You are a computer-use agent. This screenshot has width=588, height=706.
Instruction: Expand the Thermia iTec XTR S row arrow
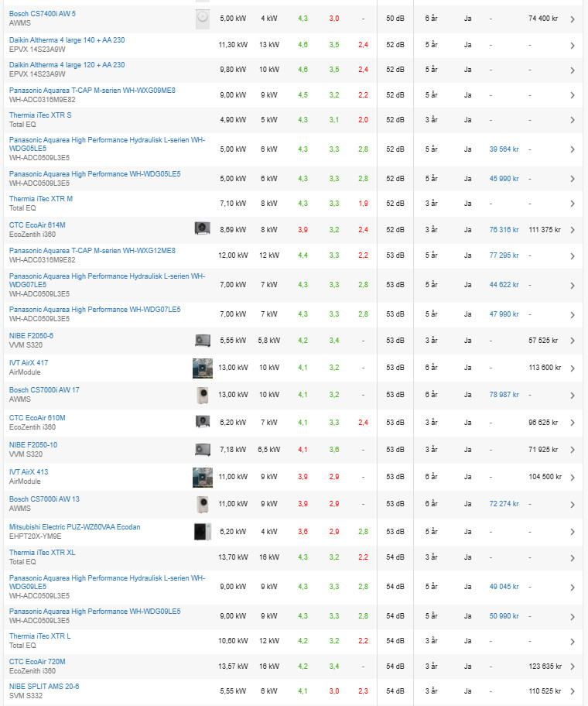(x=572, y=120)
